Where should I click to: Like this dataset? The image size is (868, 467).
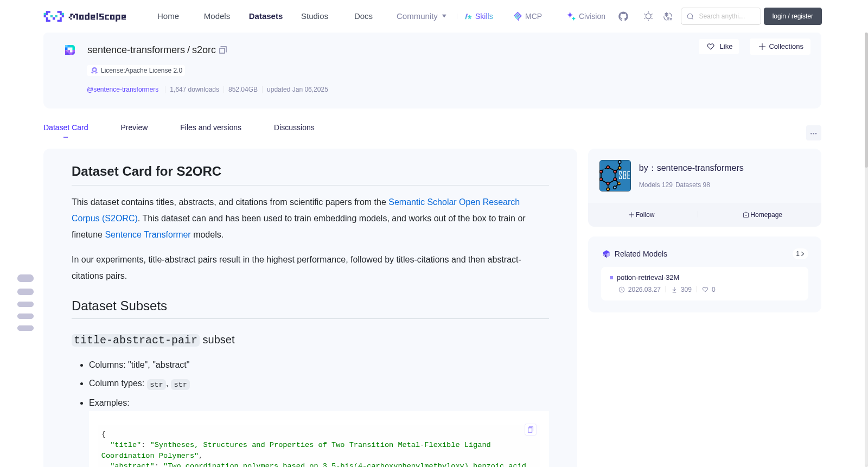pos(719,47)
